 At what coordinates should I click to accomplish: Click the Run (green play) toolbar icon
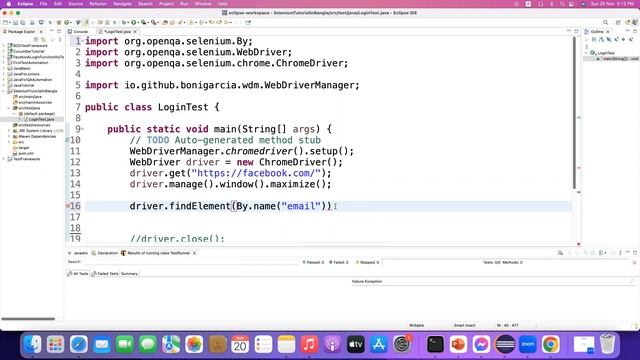point(133,22)
